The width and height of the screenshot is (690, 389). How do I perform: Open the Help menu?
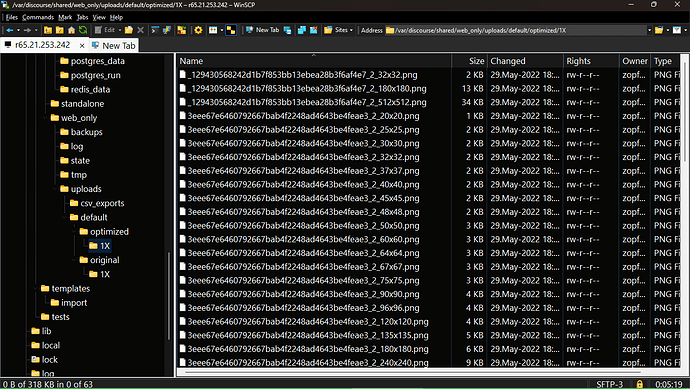click(x=116, y=17)
